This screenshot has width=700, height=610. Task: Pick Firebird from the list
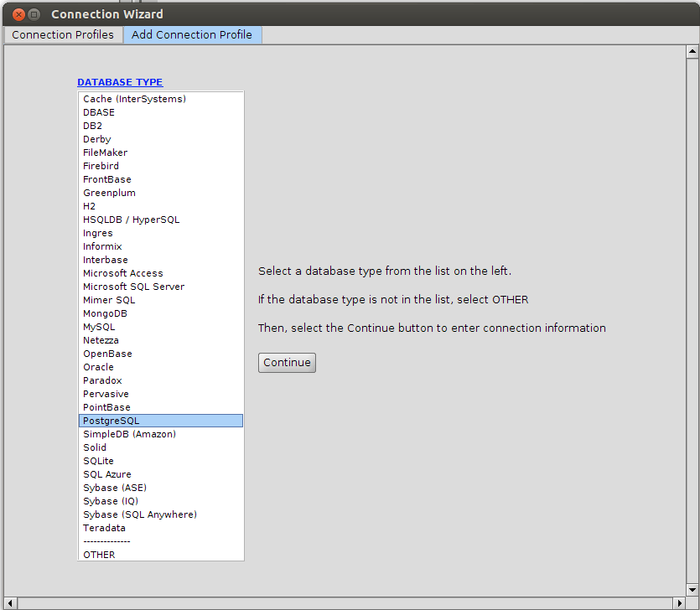click(101, 166)
